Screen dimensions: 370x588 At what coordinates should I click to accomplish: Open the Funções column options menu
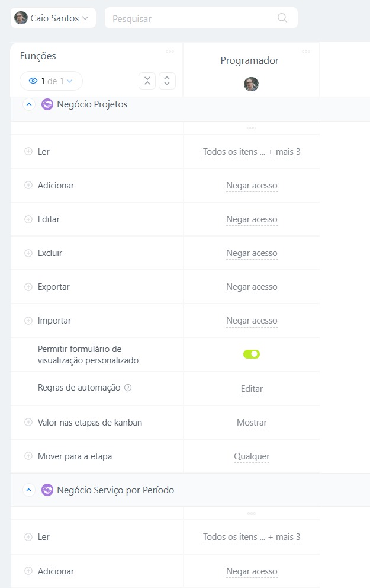170,52
